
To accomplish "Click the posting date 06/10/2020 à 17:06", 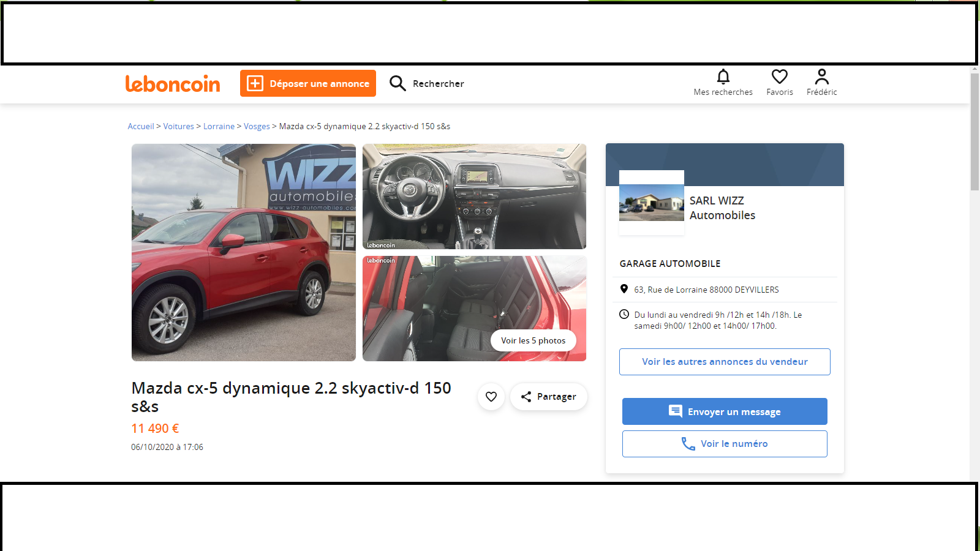I will coord(167,448).
